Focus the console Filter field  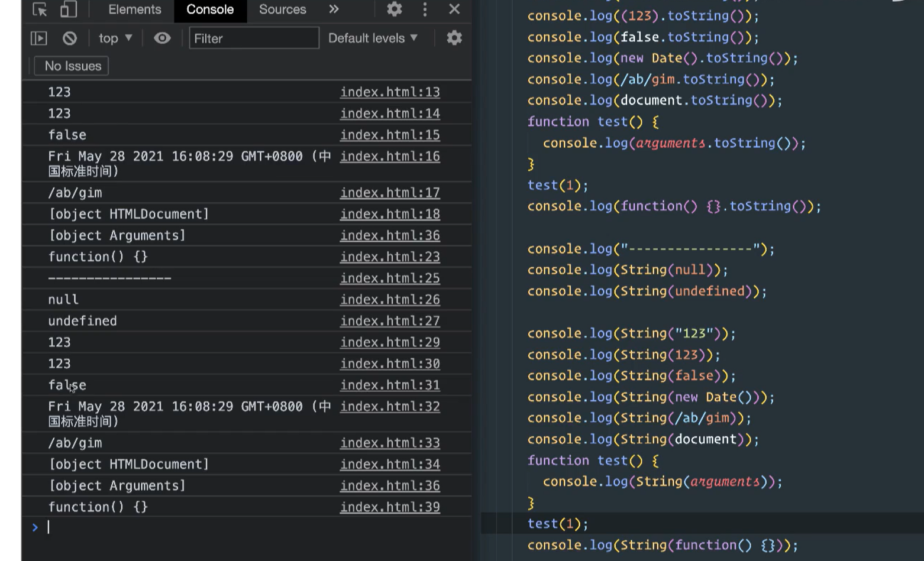(254, 38)
